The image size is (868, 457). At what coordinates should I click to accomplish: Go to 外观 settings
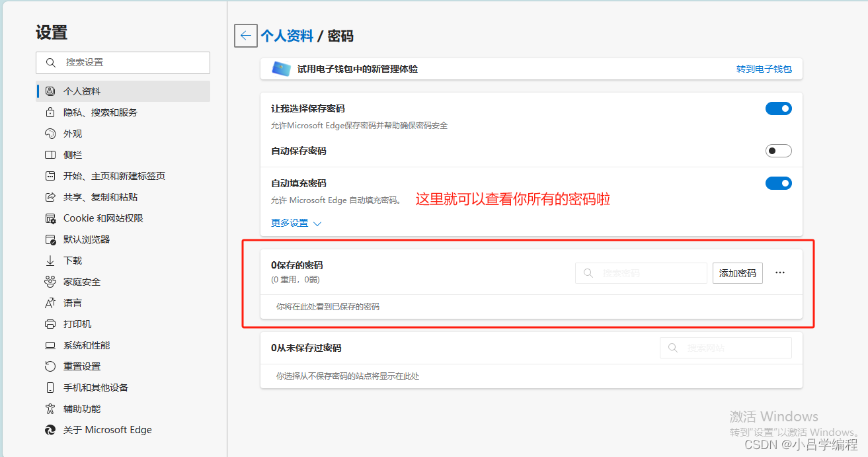pyautogui.click(x=124, y=134)
